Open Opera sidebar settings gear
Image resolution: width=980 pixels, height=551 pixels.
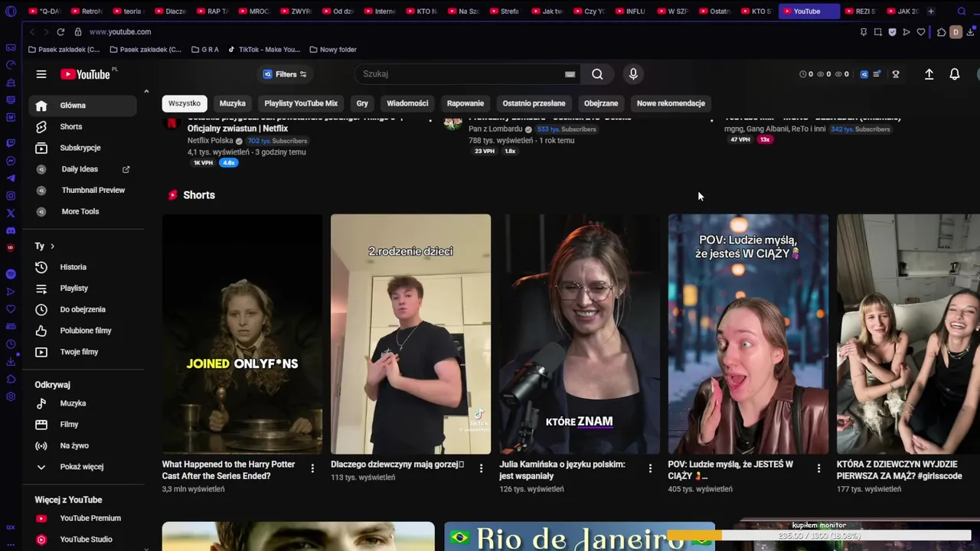tap(11, 396)
